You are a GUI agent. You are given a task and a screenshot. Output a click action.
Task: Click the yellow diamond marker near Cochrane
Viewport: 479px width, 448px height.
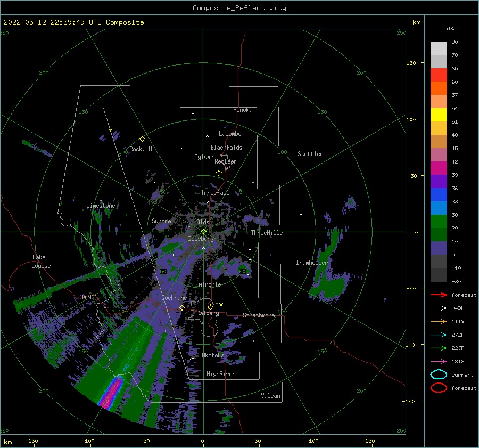(x=182, y=307)
